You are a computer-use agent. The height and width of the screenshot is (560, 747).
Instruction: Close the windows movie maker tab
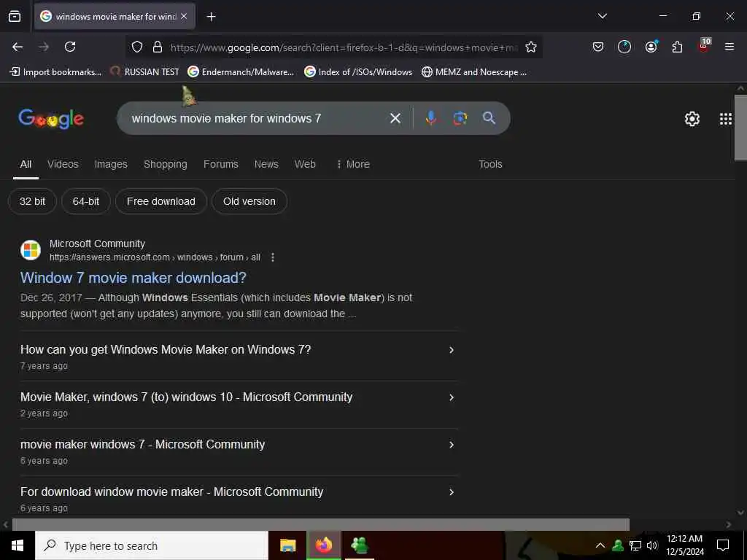point(184,16)
